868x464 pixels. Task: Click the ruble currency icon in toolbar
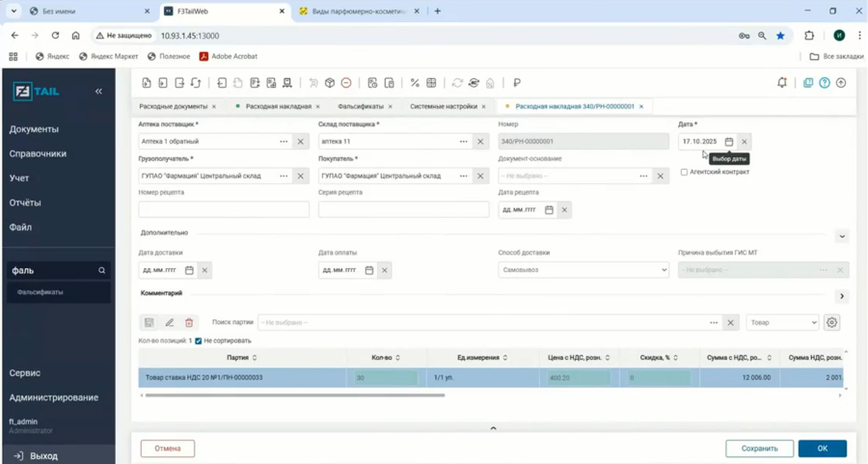[517, 83]
